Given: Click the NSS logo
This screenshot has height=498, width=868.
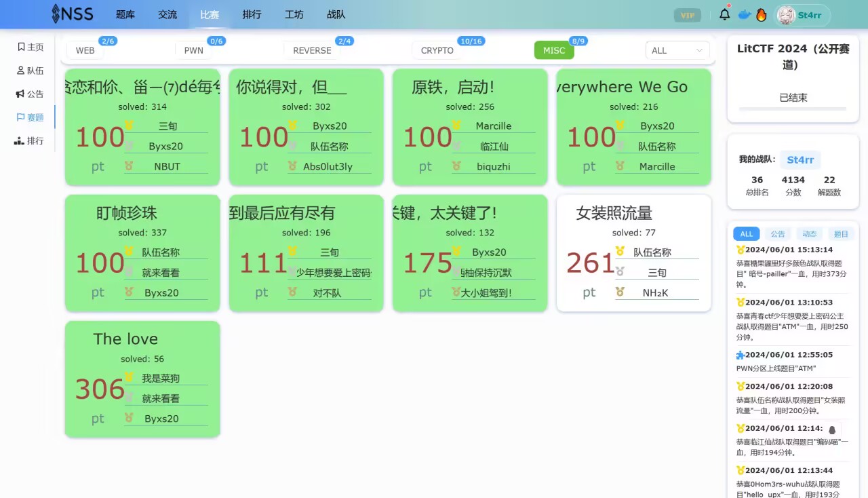Looking at the screenshot, I should point(73,14).
